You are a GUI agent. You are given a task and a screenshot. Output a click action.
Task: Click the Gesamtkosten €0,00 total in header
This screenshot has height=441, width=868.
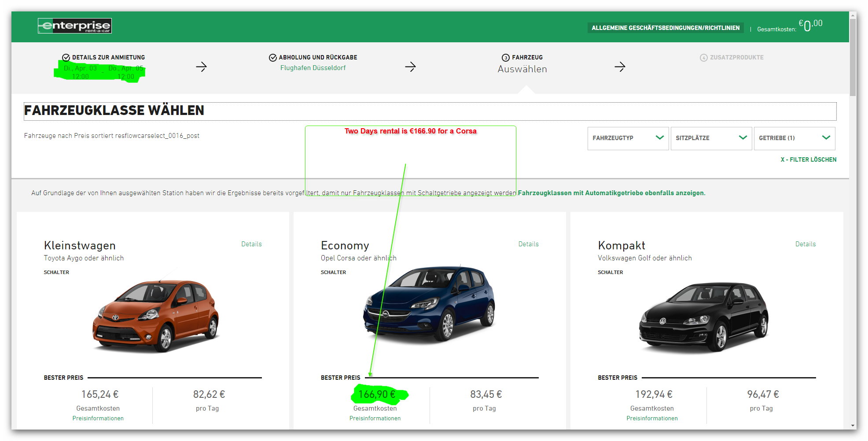790,26
